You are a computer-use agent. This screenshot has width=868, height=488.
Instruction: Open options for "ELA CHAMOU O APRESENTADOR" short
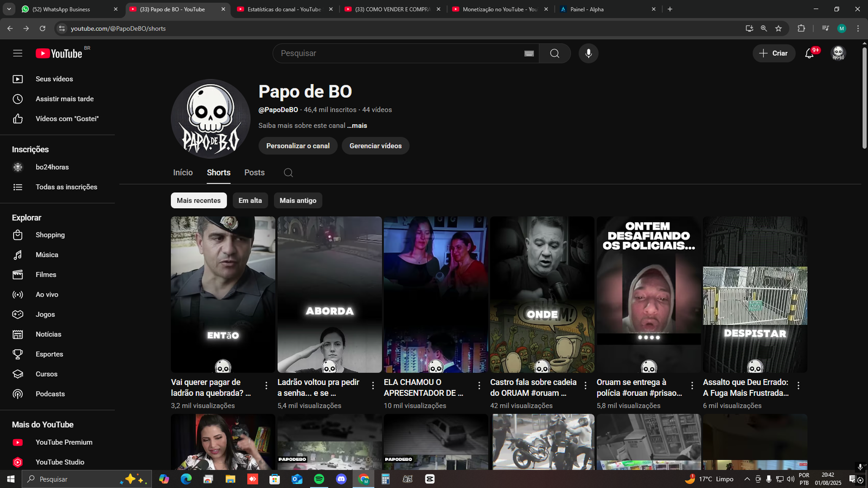(479, 386)
